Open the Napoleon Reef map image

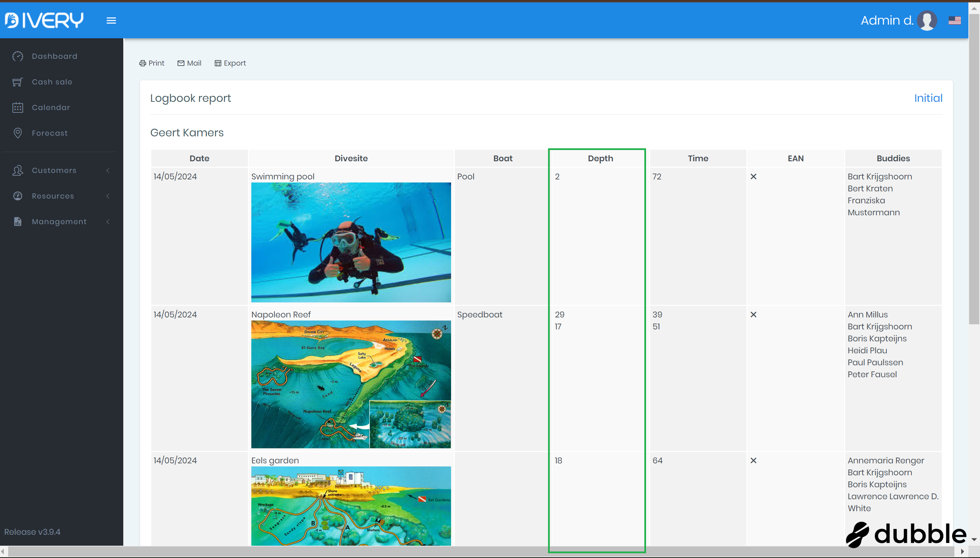[351, 384]
